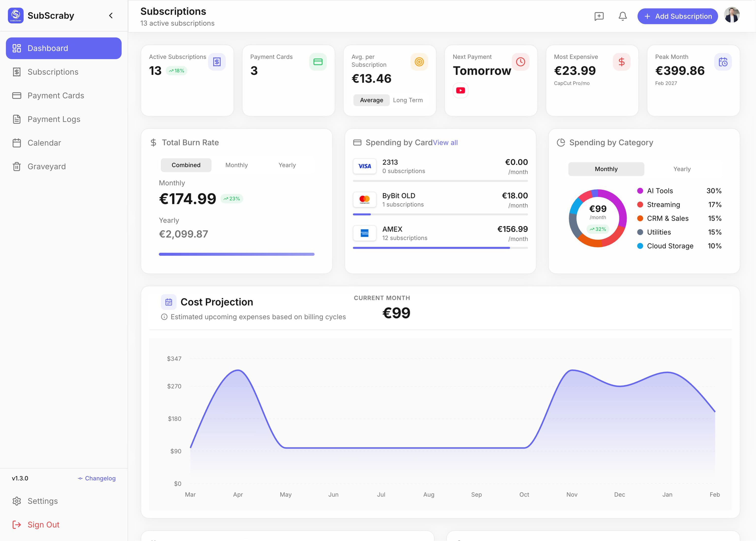The image size is (756, 541).
Task: Click the Settings gear in the sidebar
Action: pos(17,501)
